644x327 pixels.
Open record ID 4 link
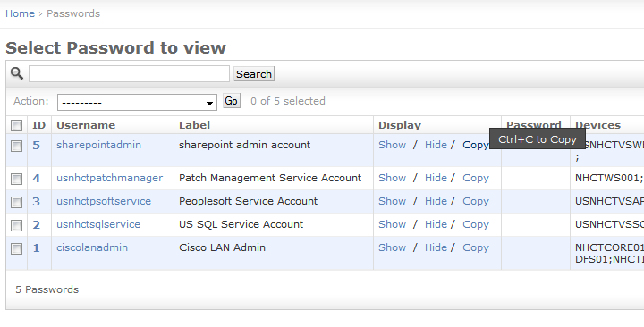[x=36, y=178]
